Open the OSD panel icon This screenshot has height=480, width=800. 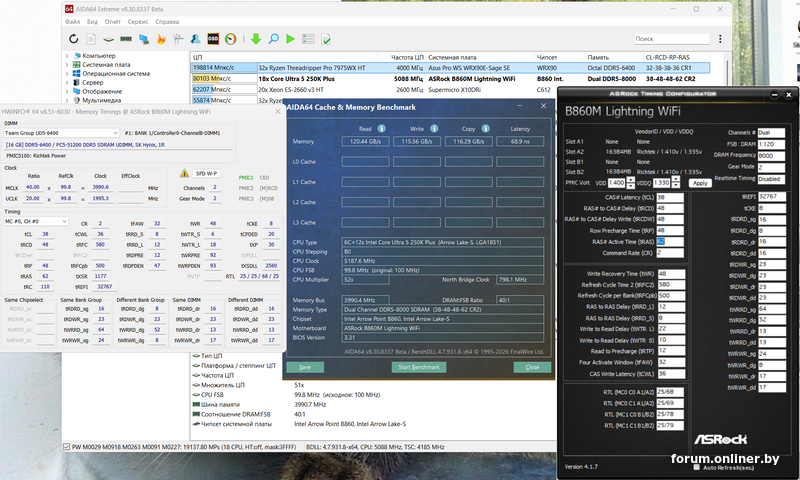pos(213,39)
